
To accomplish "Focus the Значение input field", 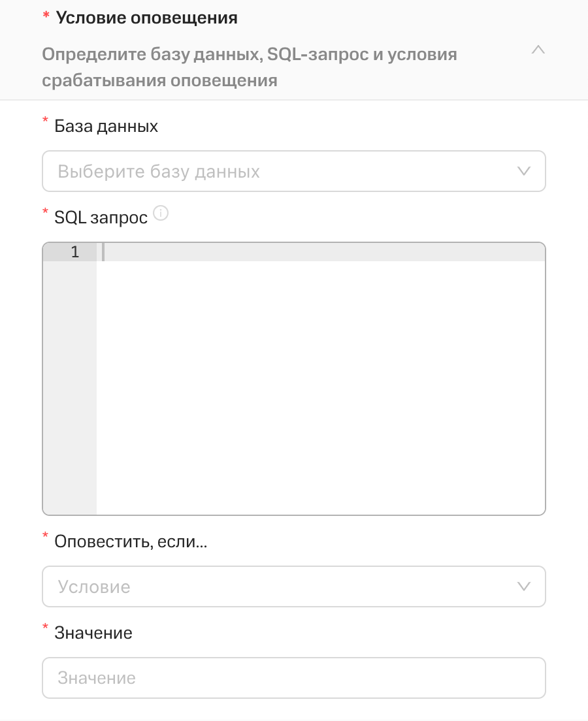I will [293, 678].
